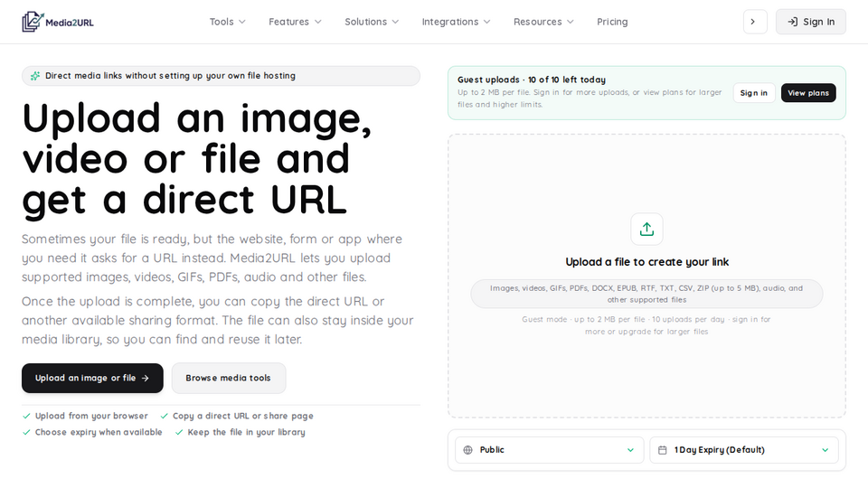Expand the Solutions chevron arrow
Screen dimensions: 868x488
(395, 22)
